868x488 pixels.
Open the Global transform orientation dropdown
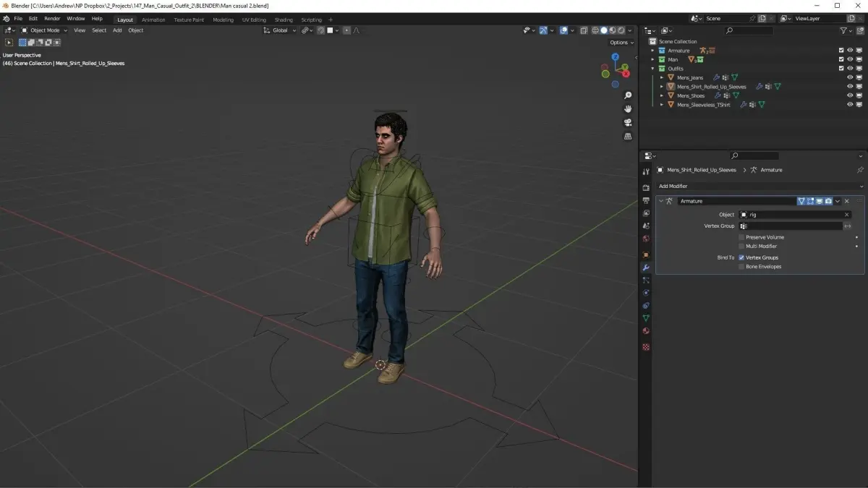tap(281, 30)
